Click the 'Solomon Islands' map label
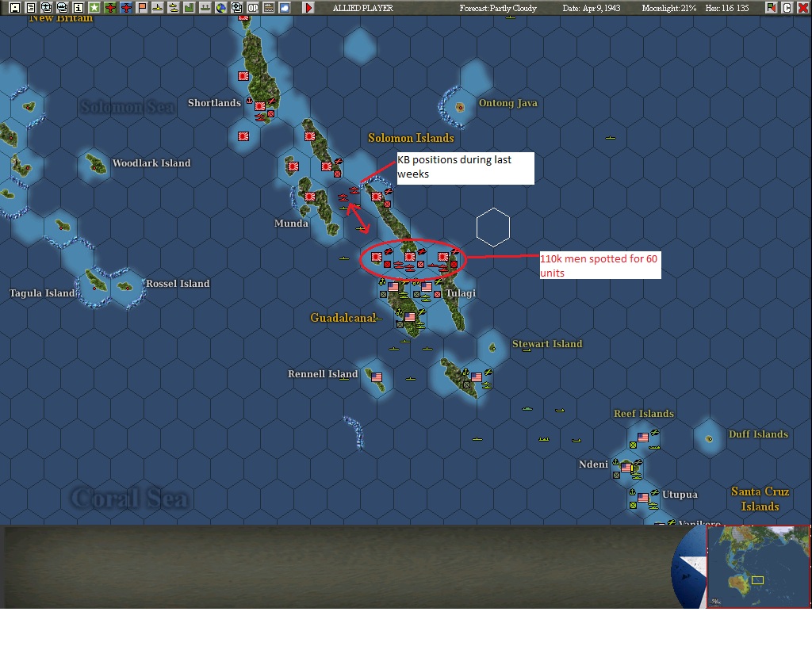This screenshot has height=646, width=812. coord(411,138)
